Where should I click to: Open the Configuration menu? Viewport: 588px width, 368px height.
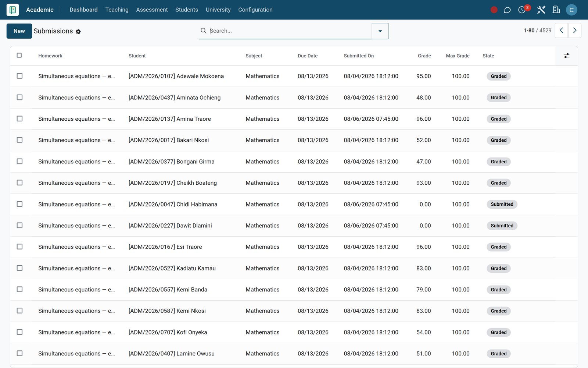click(255, 10)
